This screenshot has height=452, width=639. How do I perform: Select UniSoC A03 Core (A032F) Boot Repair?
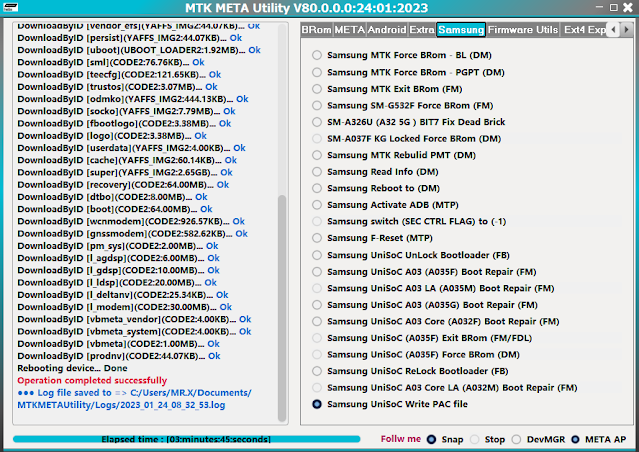(436, 321)
